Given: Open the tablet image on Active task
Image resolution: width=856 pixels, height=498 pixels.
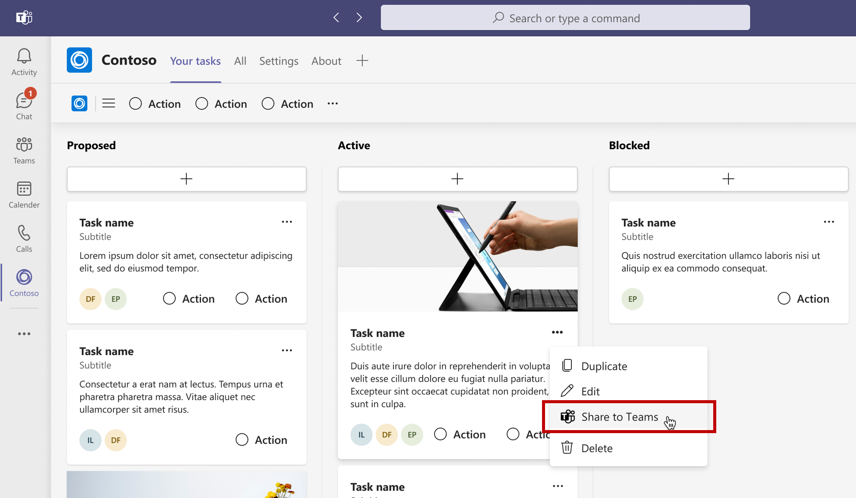Looking at the screenshot, I should (457, 256).
